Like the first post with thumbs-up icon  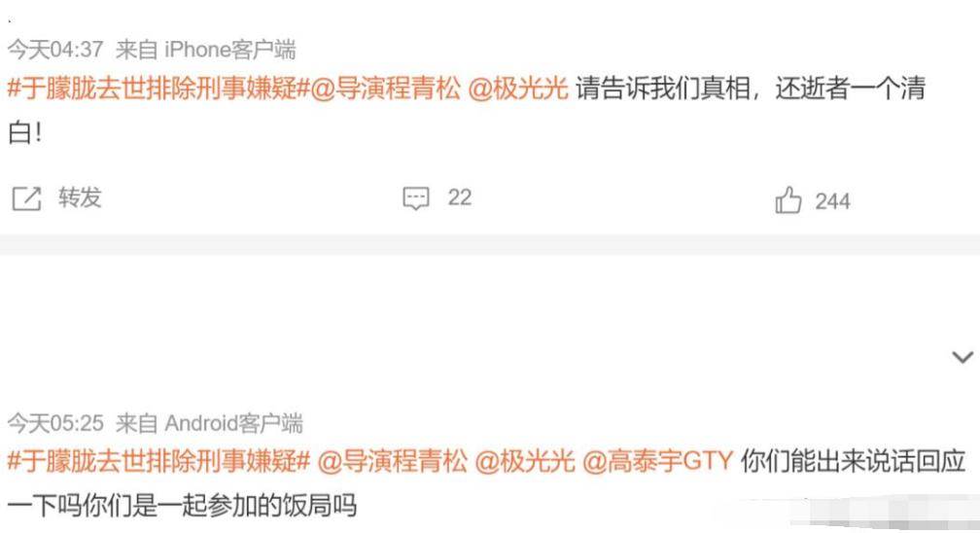point(788,200)
